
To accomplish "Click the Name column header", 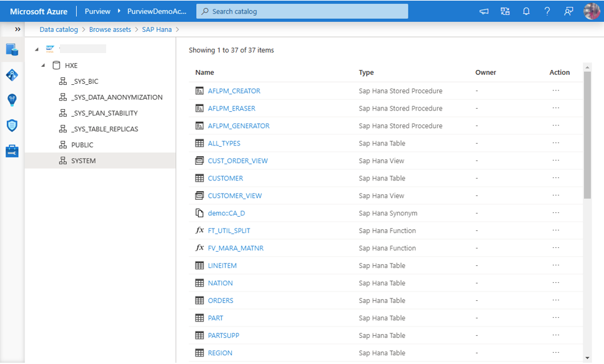I will pyautogui.click(x=204, y=72).
